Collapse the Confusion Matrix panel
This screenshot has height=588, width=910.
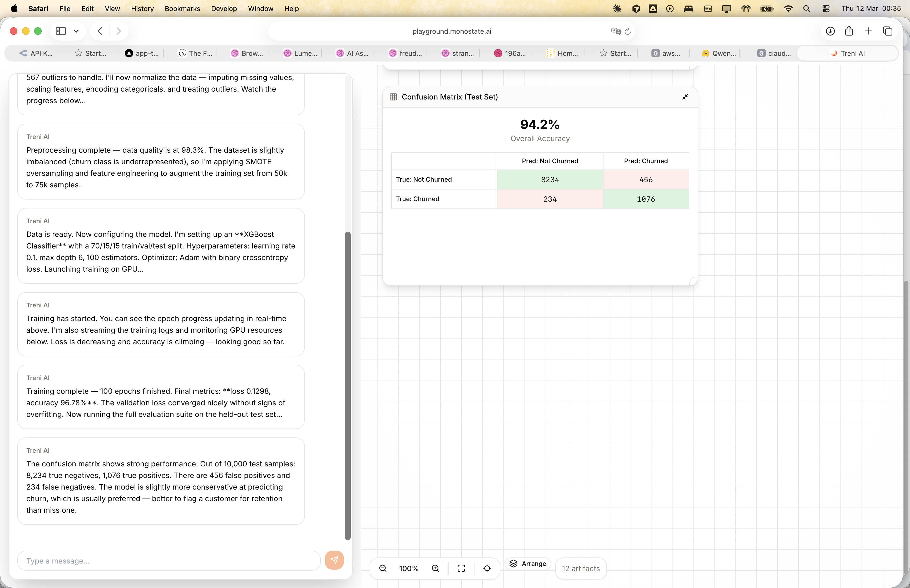tap(685, 97)
